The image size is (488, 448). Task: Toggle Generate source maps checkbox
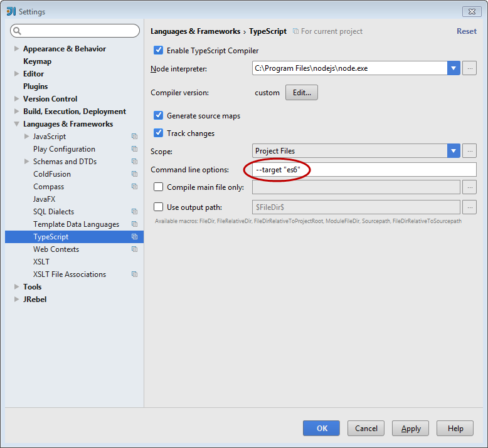coord(158,115)
